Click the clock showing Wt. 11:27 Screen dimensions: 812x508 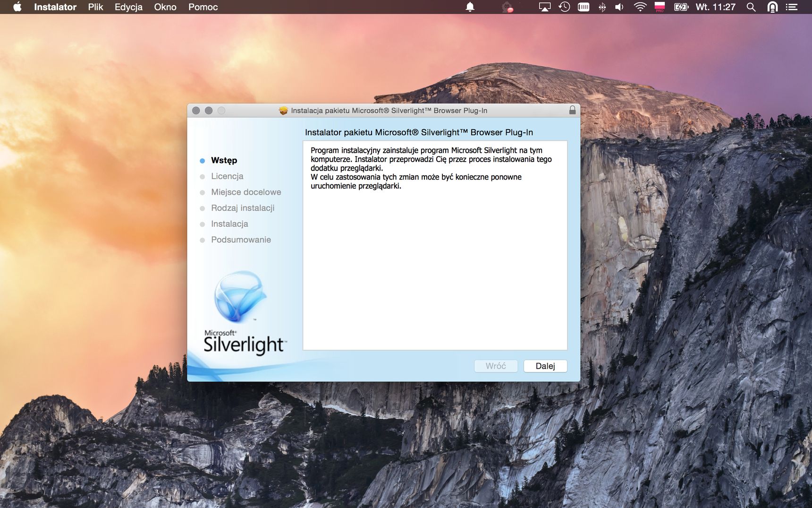tap(715, 7)
